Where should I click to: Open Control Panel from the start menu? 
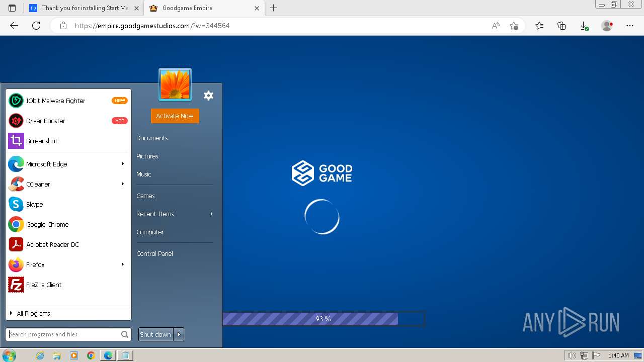[154, 254]
